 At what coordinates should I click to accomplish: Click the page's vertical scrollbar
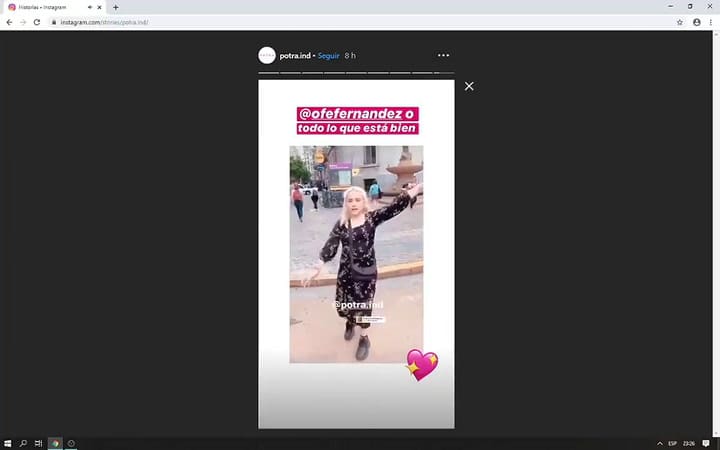tap(716, 233)
